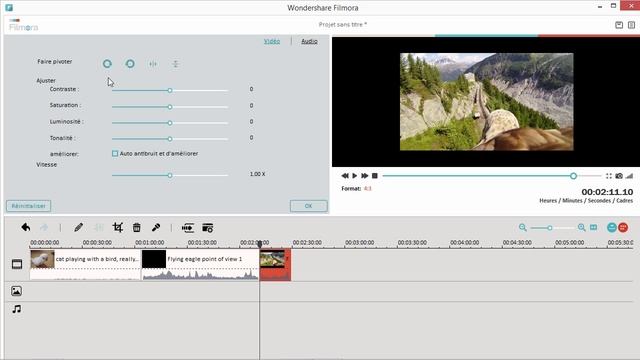Screen dimensions: 640x360
Task: Split the clip with the split tool
Action: pos(98,227)
